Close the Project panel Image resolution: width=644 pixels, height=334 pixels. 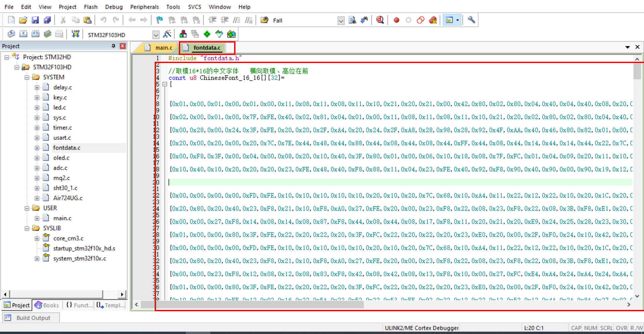tap(123, 46)
